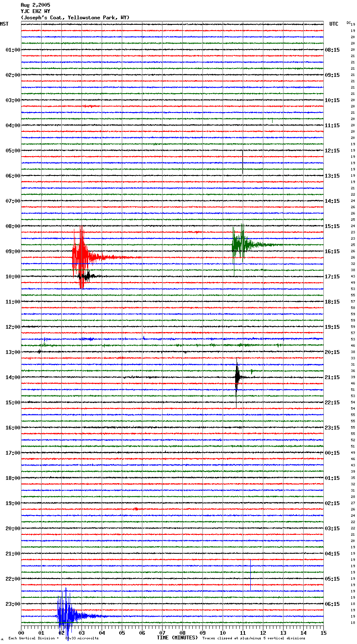Click the 'DC' column header
The image size is (357, 644).
(349, 23)
